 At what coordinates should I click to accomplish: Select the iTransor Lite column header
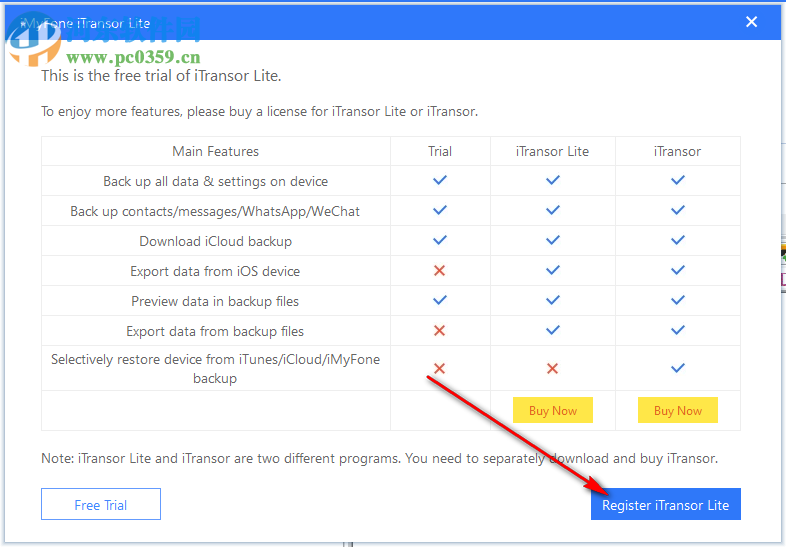pyautogui.click(x=552, y=151)
